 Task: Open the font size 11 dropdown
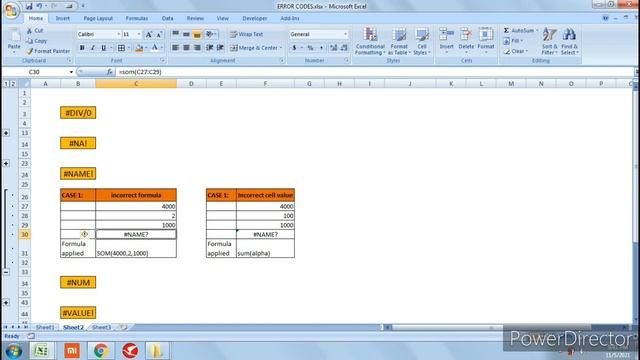coord(139,34)
